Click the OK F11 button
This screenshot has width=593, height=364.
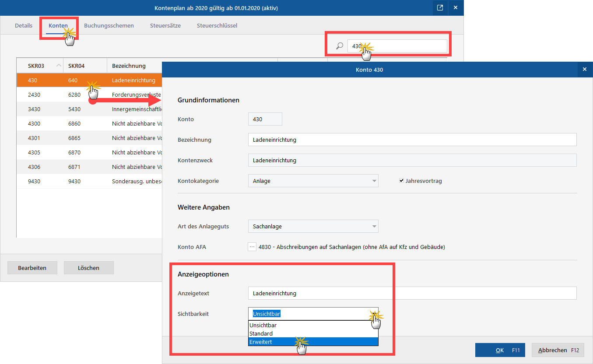500,350
